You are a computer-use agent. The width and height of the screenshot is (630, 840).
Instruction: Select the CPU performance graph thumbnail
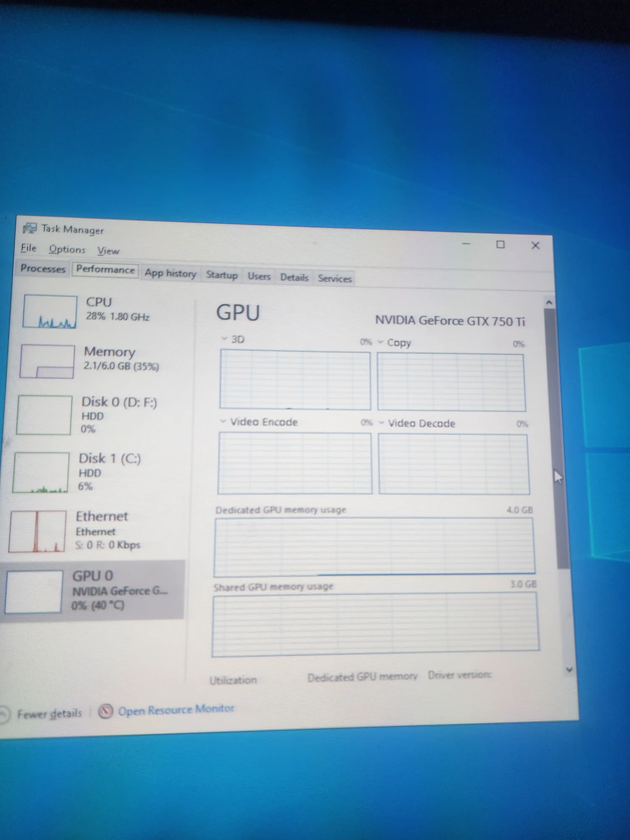(x=49, y=311)
